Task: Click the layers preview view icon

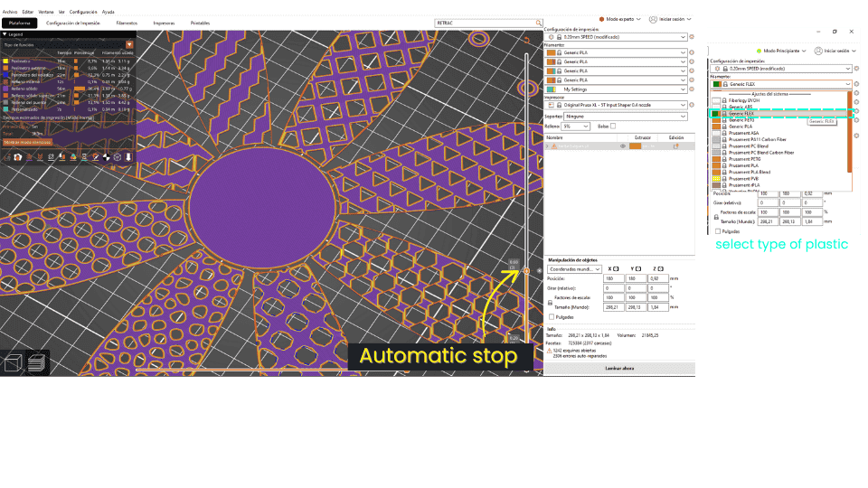Action: tap(34, 363)
